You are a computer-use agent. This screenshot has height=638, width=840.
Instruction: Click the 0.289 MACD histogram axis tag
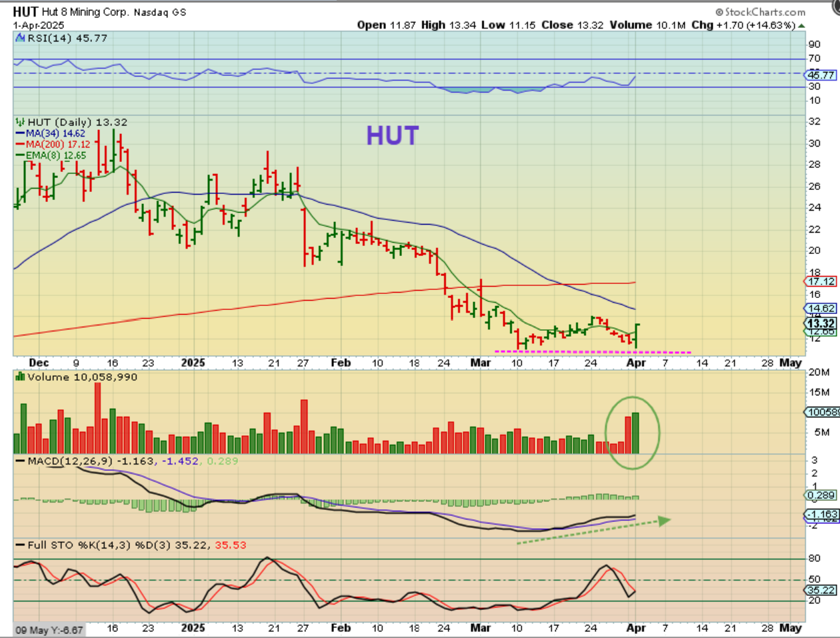[x=821, y=495]
